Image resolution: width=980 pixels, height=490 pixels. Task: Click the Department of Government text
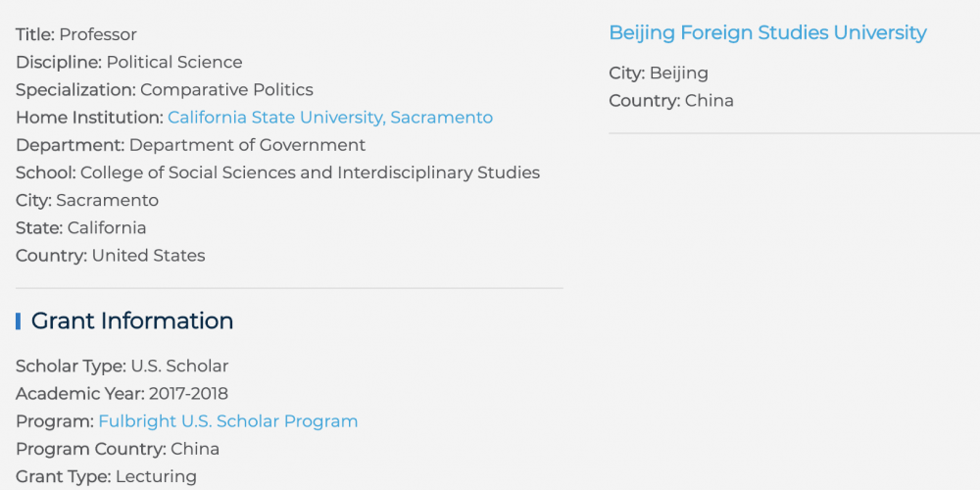coord(247,145)
